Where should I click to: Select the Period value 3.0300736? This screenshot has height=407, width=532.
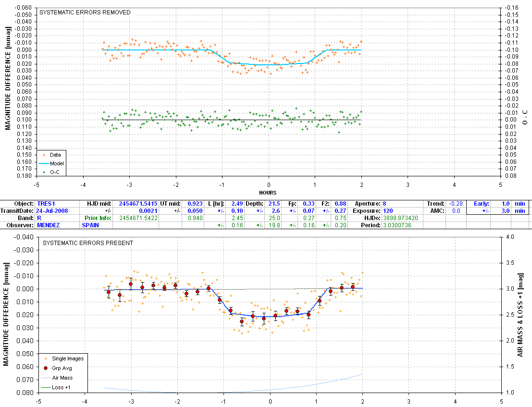(x=397, y=225)
